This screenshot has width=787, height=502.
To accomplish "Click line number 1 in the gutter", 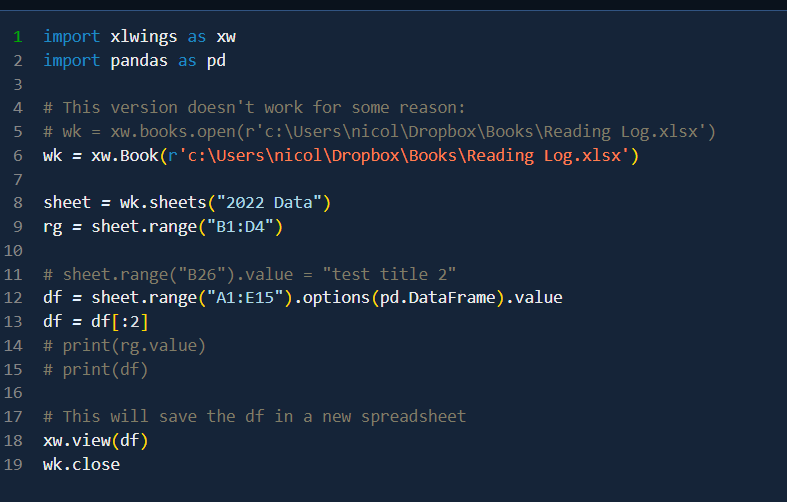I will click(18, 37).
